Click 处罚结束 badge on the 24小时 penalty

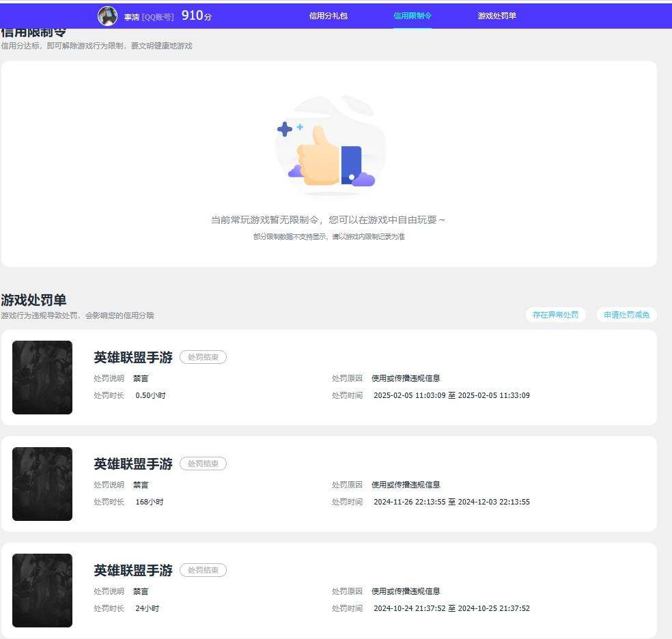tap(203, 571)
